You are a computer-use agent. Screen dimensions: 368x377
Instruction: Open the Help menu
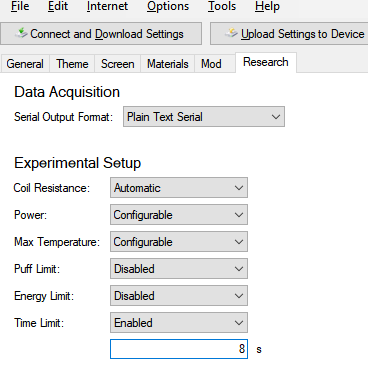[x=267, y=6]
